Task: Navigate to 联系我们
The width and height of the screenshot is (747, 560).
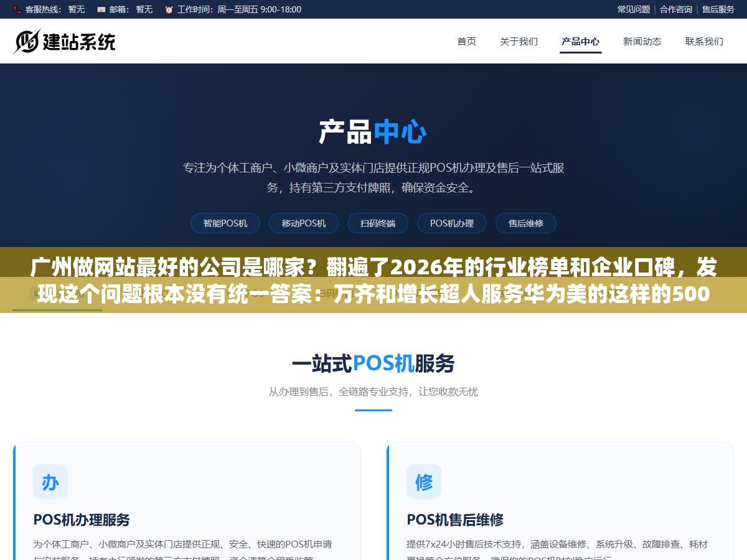Action: [704, 42]
